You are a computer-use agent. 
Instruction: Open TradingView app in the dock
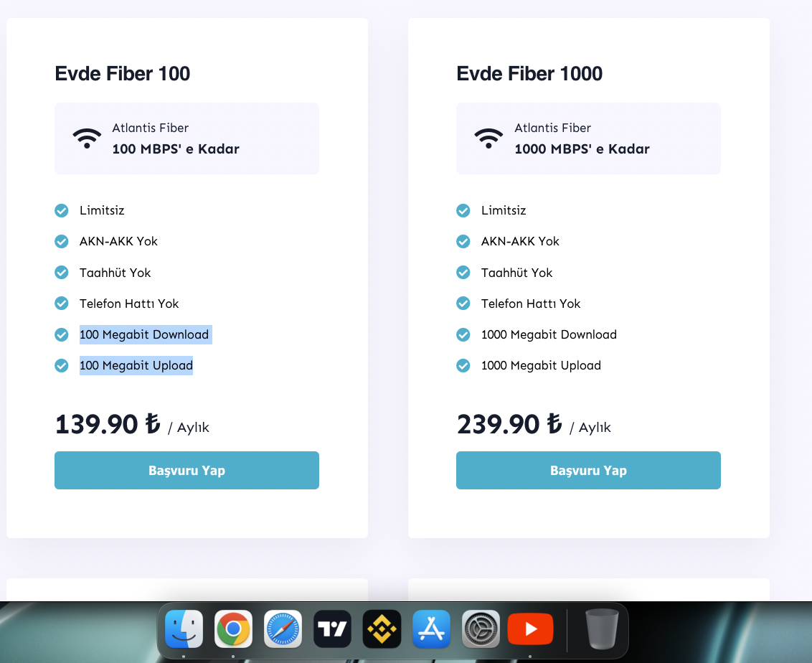[332, 629]
